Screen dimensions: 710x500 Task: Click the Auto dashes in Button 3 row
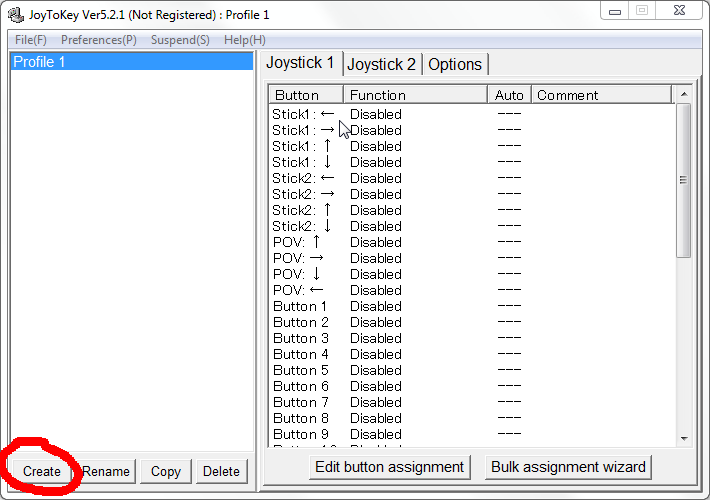[x=509, y=338]
